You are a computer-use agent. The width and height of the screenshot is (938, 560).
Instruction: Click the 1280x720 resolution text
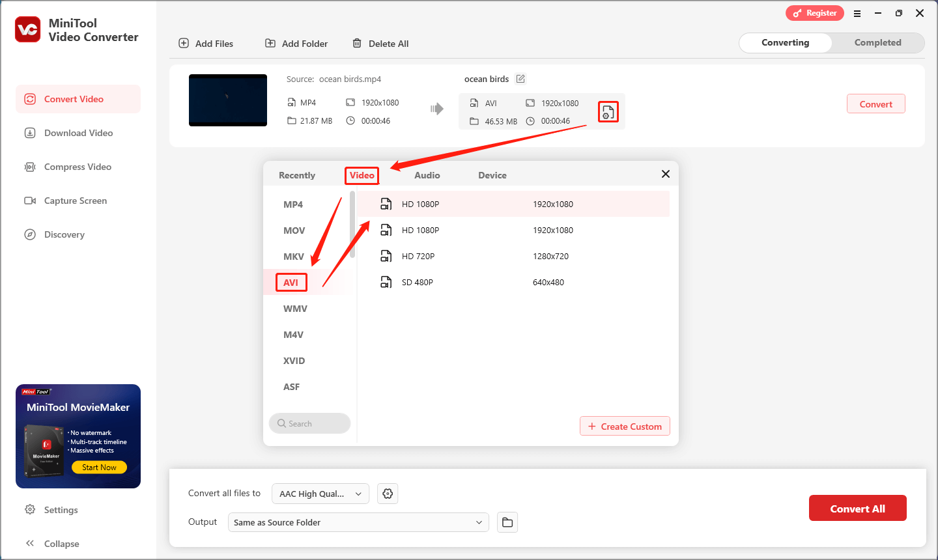coord(550,257)
